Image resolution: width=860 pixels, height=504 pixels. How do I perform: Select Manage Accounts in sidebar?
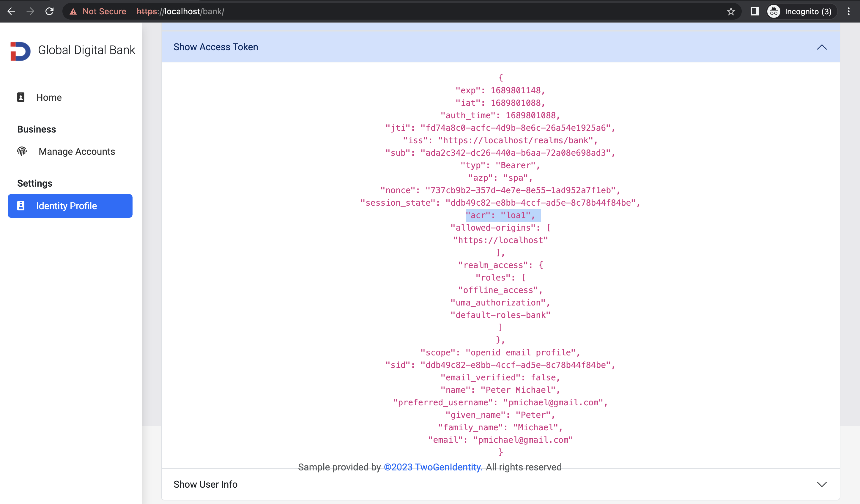click(77, 152)
